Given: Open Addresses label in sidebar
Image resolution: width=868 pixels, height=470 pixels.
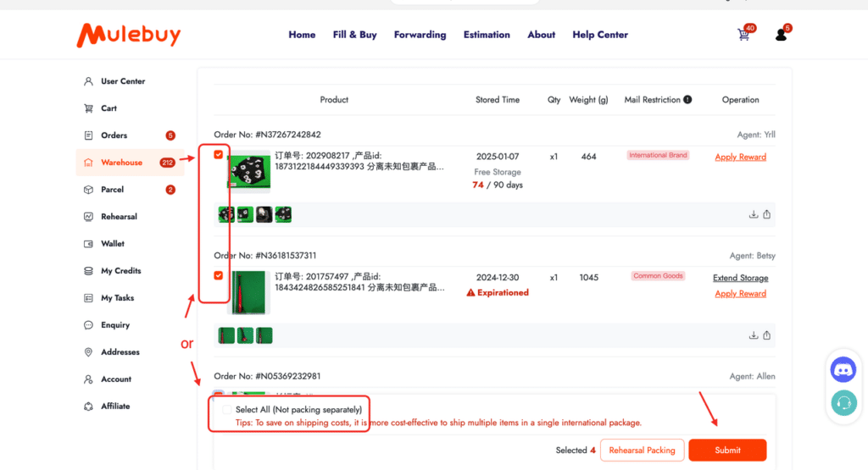Looking at the screenshot, I should (x=120, y=352).
